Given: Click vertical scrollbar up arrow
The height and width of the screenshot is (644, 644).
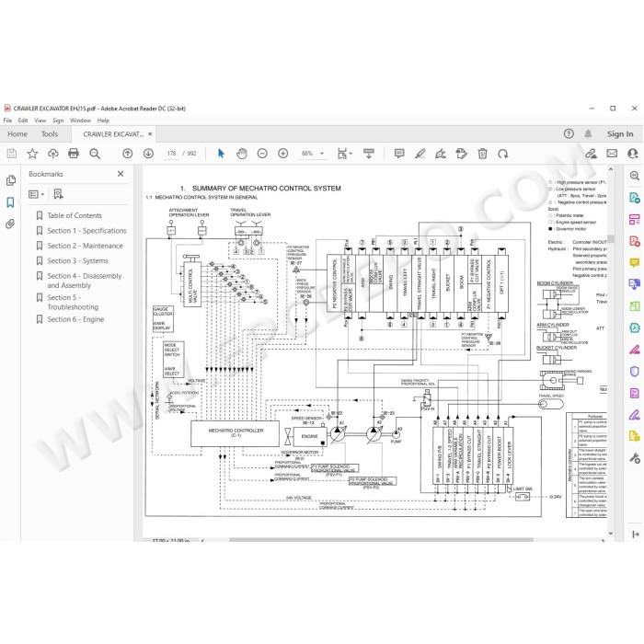Looking at the screenshot, I should click(x=611, y=169).
